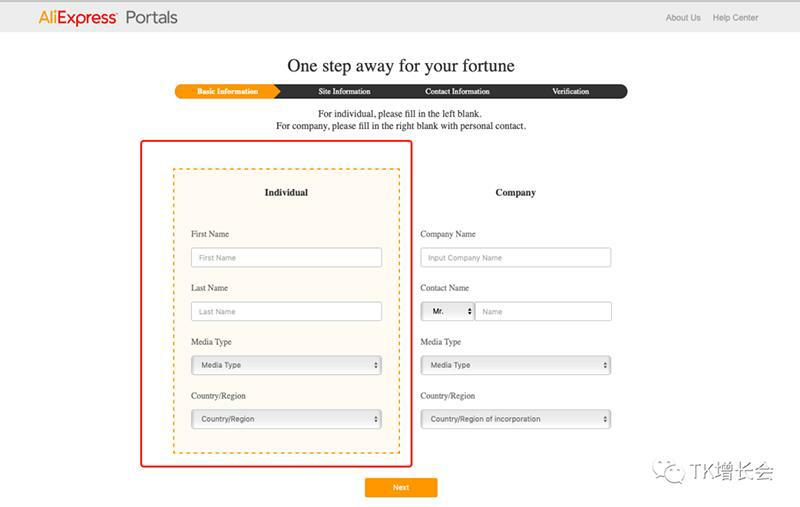800x507 pixels.
Task: Click the contact Name input field
Action: 543,312
